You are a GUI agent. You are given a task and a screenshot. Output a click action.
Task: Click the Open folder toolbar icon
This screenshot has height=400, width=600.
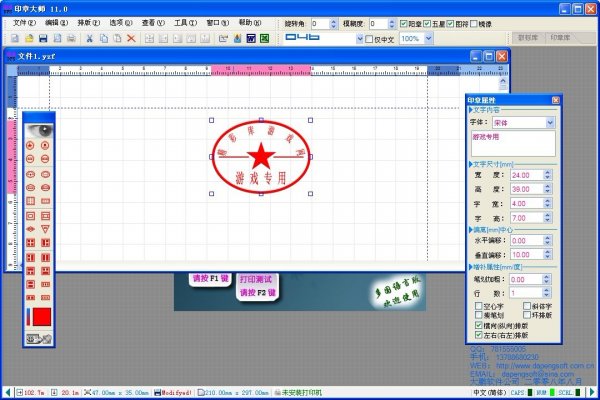[29, 38]
